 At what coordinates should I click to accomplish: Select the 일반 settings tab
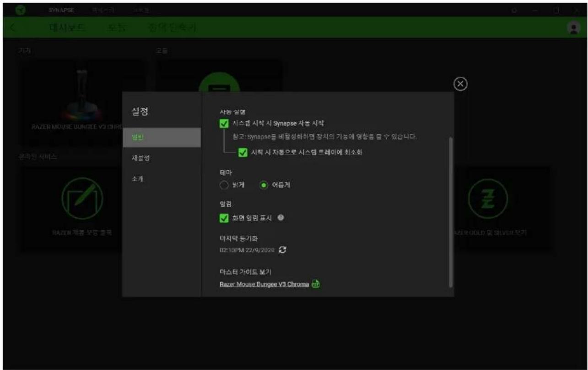pos(162,138)
